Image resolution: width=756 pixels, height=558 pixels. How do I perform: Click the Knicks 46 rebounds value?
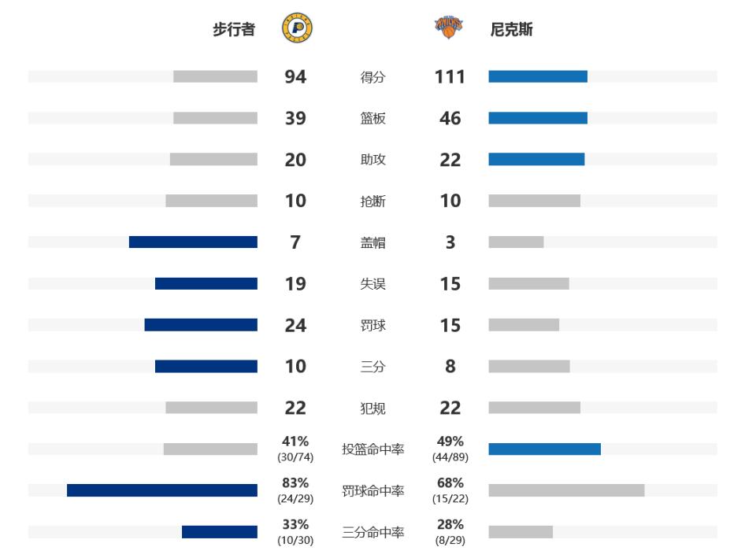point(450,119)
